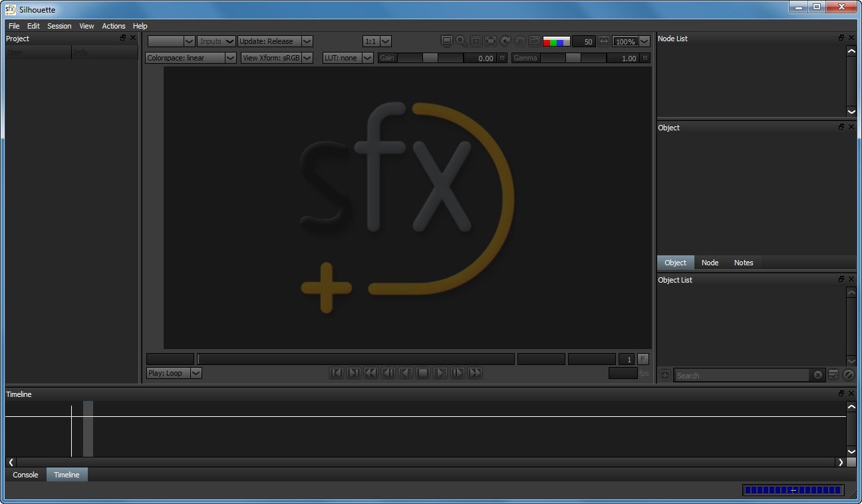Jump to first frame button

pos(337,373)
